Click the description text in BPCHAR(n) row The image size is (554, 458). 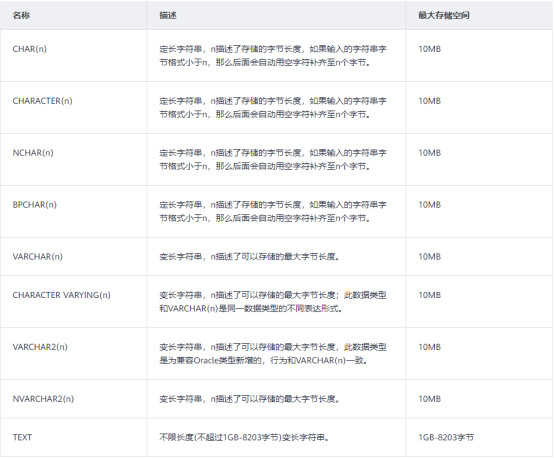tap(273, 211)
